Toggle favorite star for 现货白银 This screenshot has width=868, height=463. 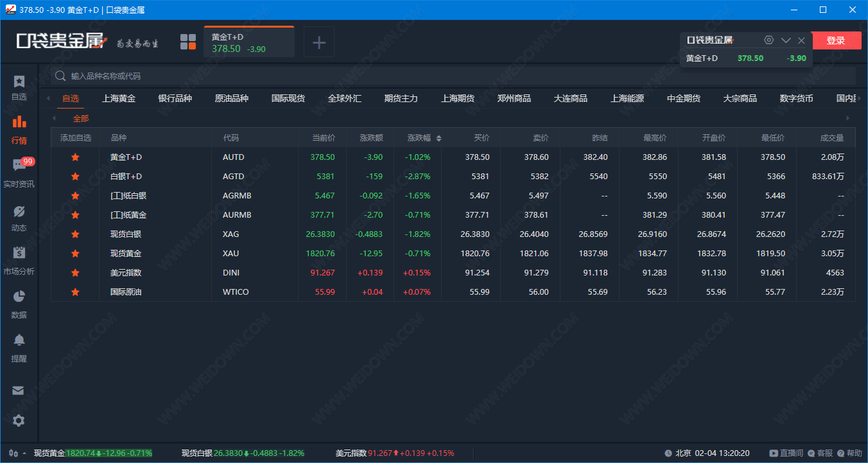pos(75,234)
